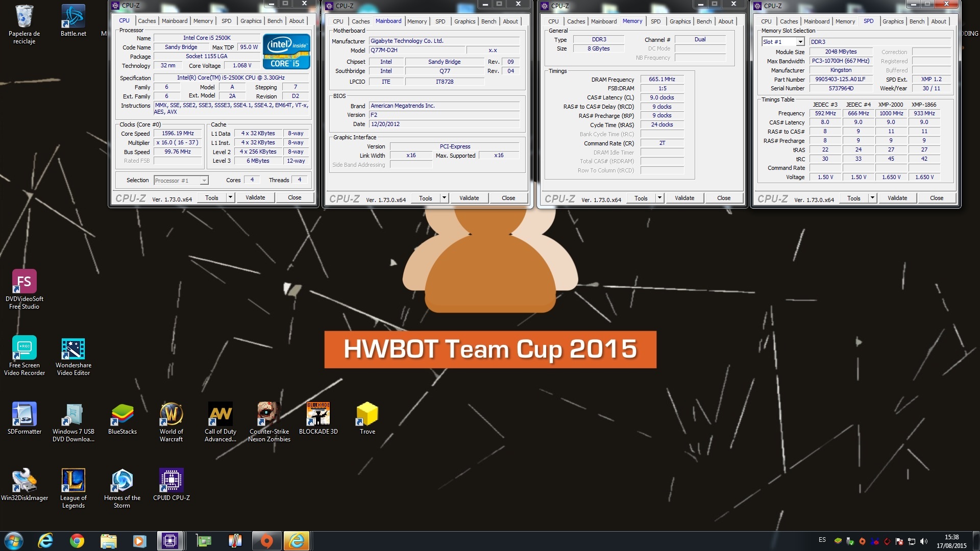Click memory Size value 8 GBytes
Screen dimensions: 980x551
pos(599,48)
